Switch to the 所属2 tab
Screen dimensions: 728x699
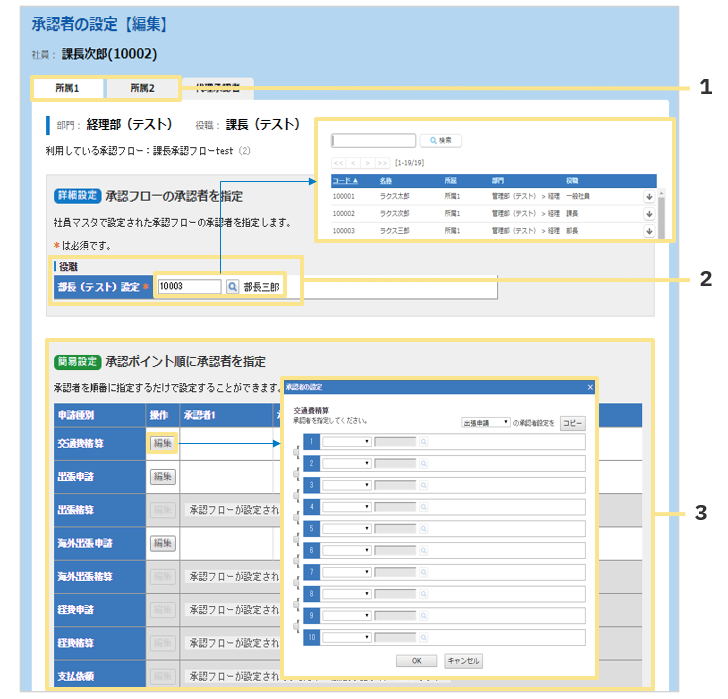click(x=142, y=88)
